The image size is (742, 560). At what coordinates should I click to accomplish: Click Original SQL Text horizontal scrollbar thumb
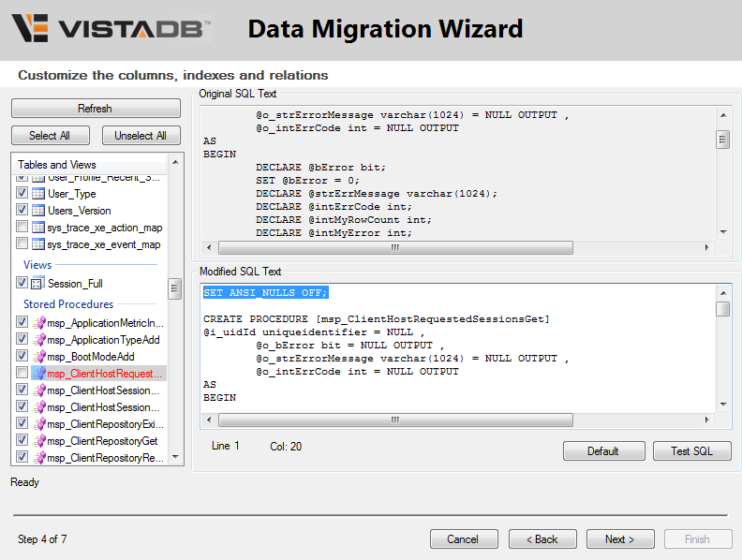tap(395, 247)
